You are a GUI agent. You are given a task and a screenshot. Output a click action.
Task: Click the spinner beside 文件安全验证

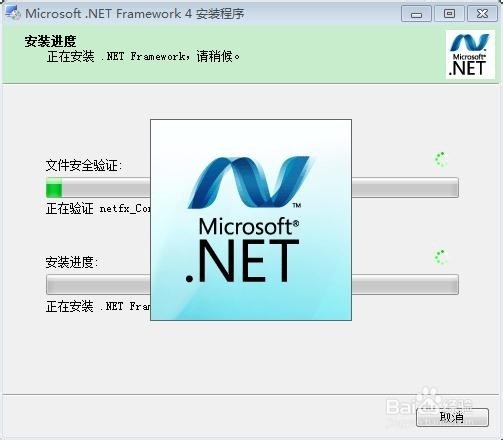click(441, 160)
